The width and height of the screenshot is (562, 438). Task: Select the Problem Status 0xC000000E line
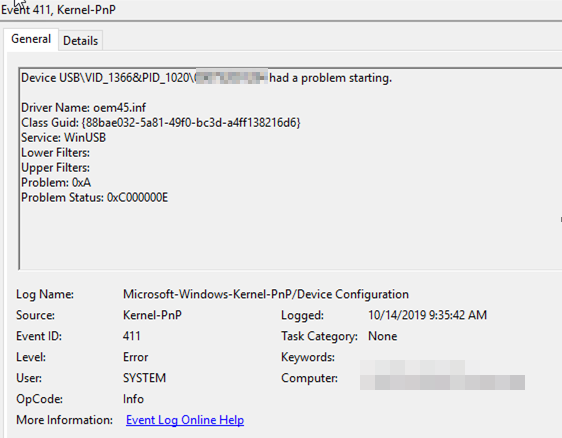[x=94, y=197]
